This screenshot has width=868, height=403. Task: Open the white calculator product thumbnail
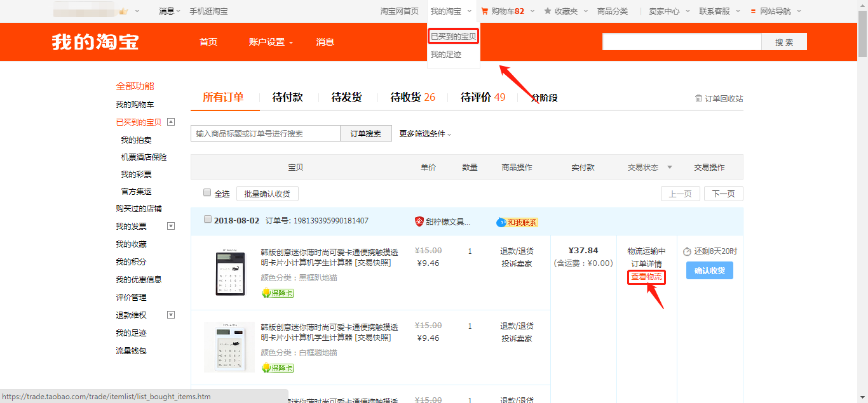pyautogui.click(x=229, y=347)
